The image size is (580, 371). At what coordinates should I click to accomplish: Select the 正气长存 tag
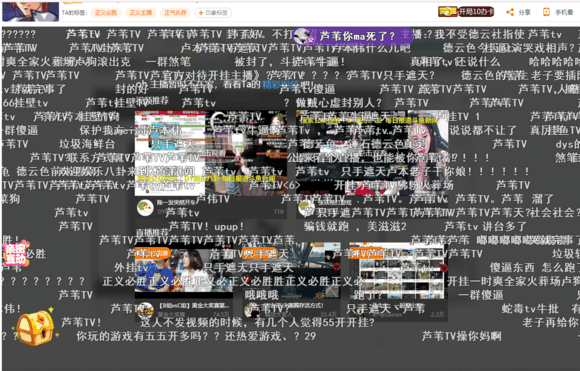pos(175,13)
